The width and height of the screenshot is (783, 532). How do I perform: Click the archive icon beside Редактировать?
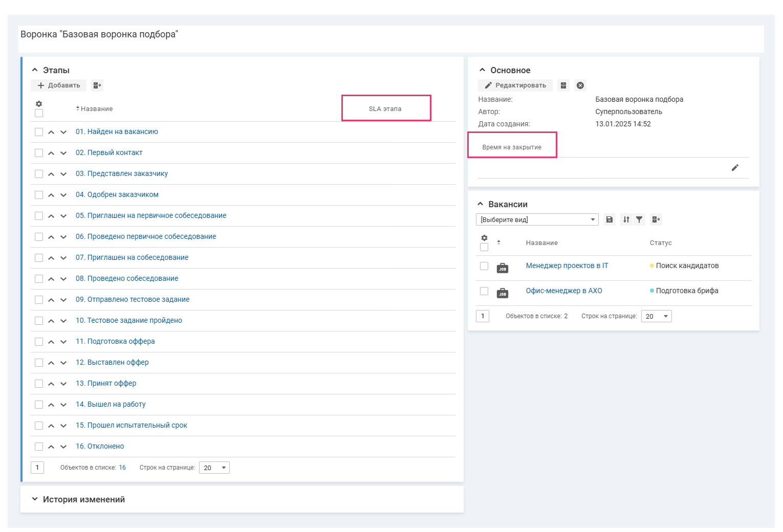(x=563, y=85)
